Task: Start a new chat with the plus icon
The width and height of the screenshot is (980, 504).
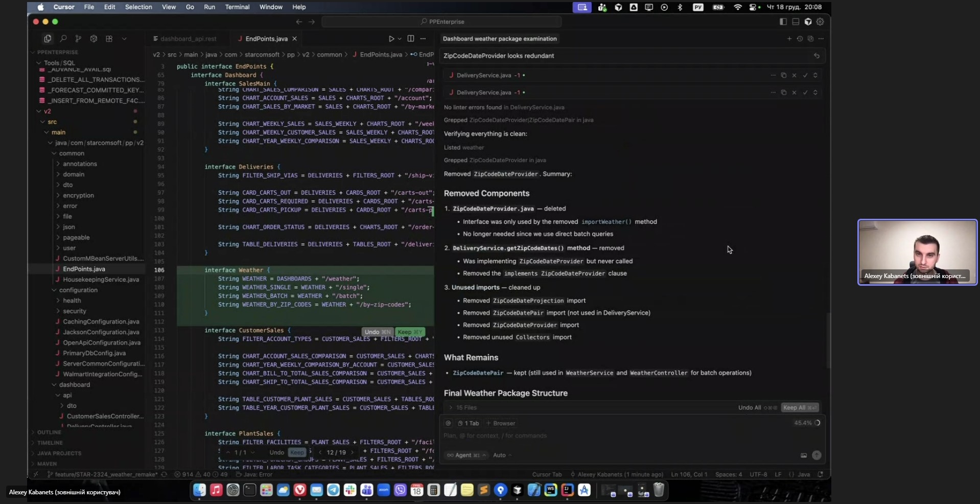Action: (789, 39)
